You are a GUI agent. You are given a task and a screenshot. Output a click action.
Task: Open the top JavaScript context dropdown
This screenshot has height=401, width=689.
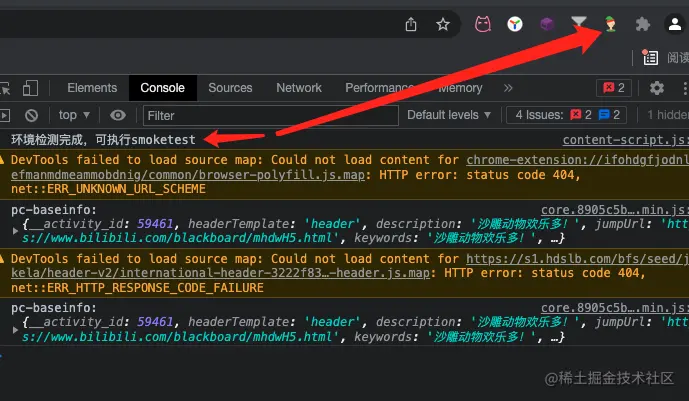tap(74, 115)
